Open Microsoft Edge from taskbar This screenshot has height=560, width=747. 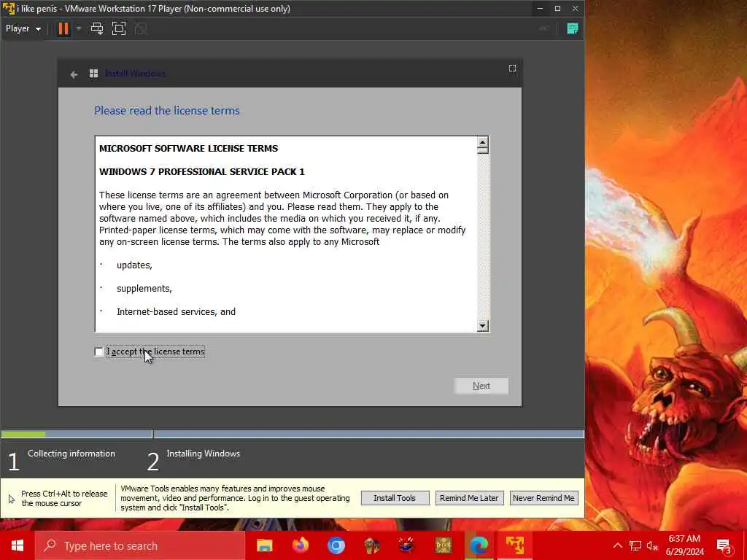coord(479,545)
